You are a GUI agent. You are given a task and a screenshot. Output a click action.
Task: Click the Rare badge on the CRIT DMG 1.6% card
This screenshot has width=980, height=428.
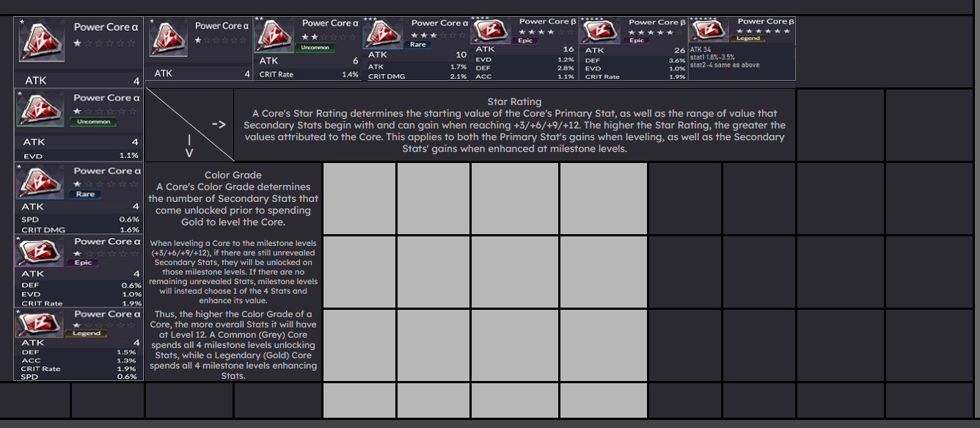[x=85, y=195]
